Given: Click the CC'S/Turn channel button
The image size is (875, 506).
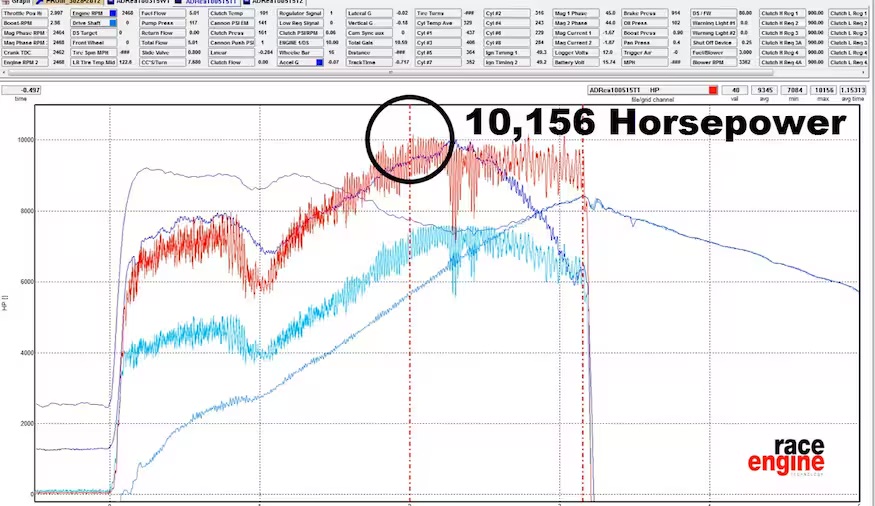Looking at the screenshot, I should coord(162,62).
